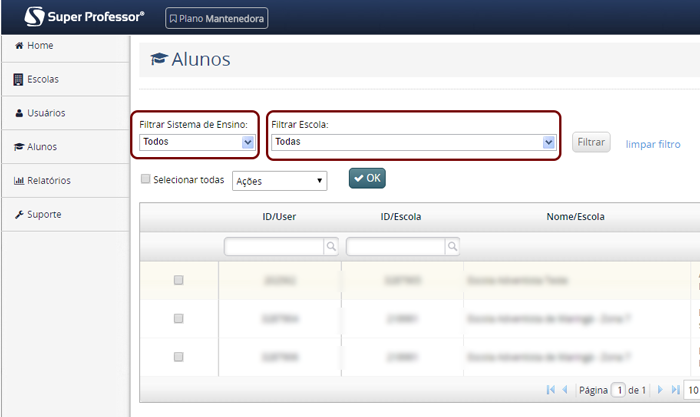This screenshot has width=700, height=417.
Task: Click the green OK button
Action: pos(367,178)
